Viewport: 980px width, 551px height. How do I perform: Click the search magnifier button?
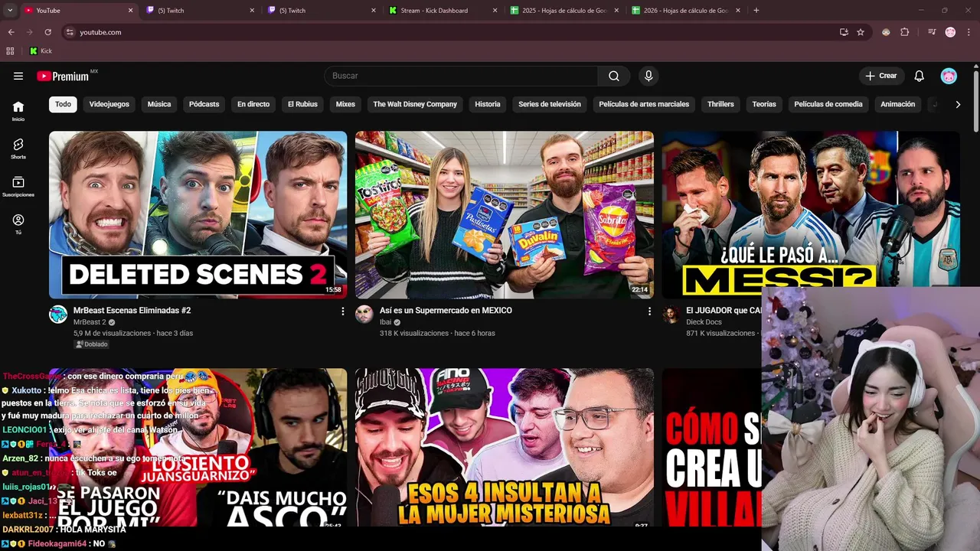pyautogui.click(x=614, y=76)
